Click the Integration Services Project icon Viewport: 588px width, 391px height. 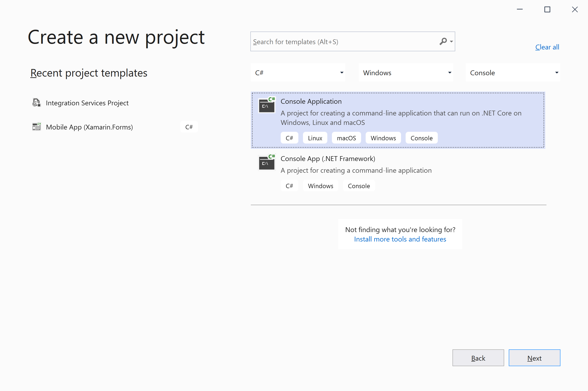[x=36, y=103]
